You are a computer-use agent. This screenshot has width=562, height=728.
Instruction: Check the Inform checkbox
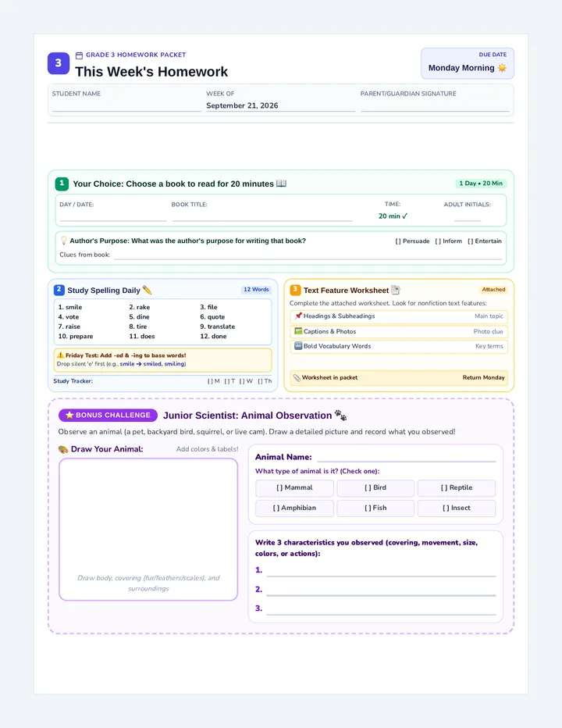[x=438, y=241]
